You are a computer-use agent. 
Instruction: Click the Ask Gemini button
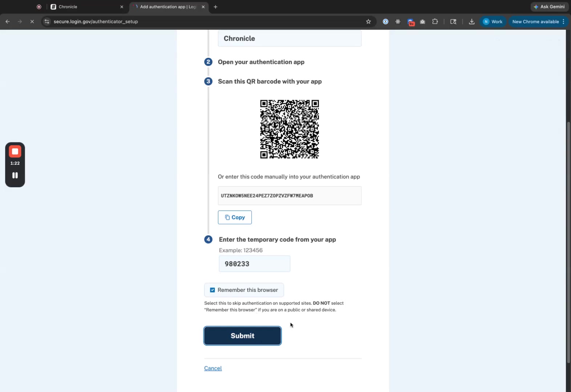[549, 7]
